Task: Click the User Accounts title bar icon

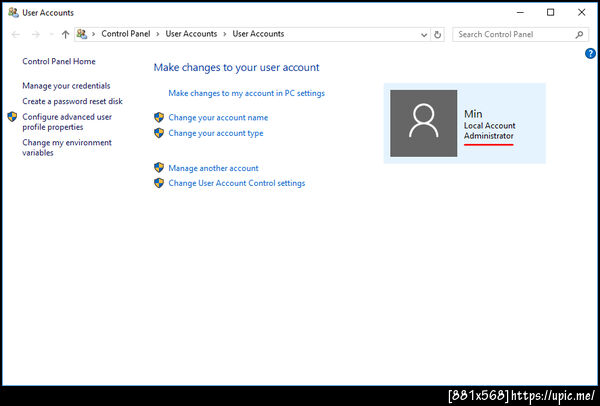Action: click(13, 12)
